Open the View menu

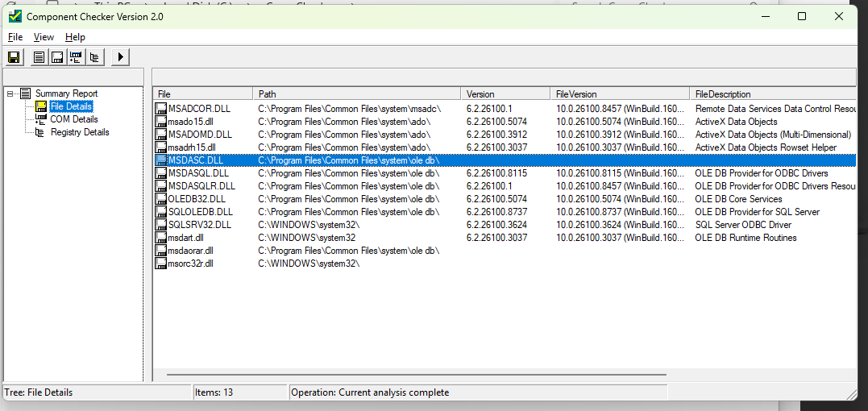pyautogui.click(x=44, y=37)
